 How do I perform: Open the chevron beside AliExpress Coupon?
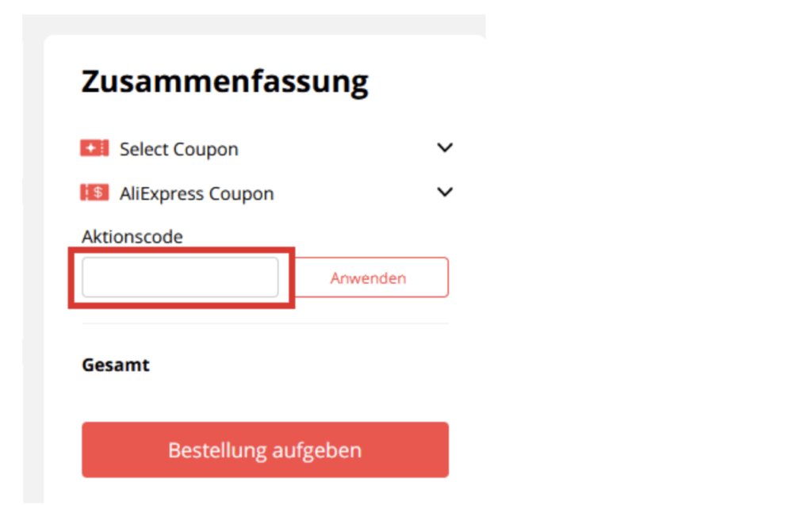coord(445,192)
